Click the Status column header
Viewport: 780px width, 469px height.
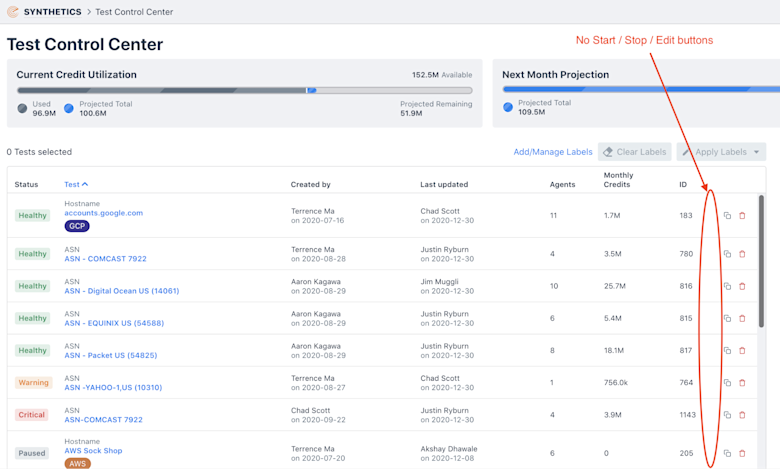(x=26, y=184)
